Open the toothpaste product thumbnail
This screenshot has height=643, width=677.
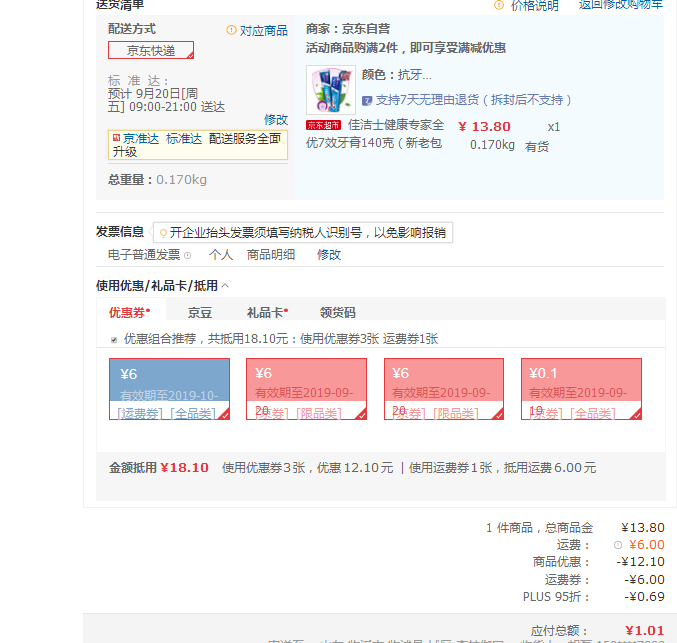click(x=331, y=89)
